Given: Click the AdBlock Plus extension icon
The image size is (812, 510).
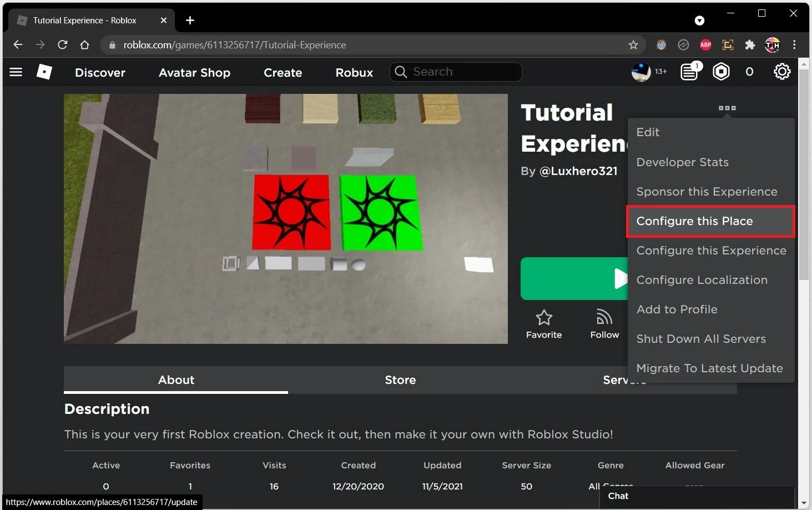Looking at the screenshot, I should tap(705, 45).
